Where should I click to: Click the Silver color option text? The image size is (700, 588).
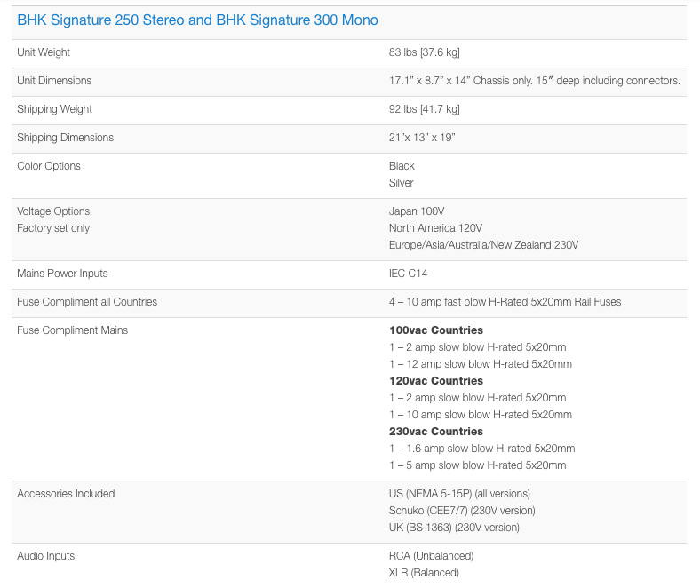(x=401, y=183)
